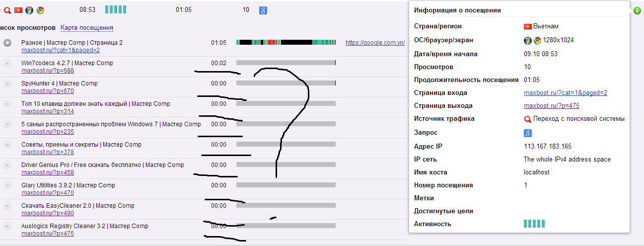Click the 'localhost' host name value
The image size is (644, 246).
pyautogui.click(x=537, y=172)
